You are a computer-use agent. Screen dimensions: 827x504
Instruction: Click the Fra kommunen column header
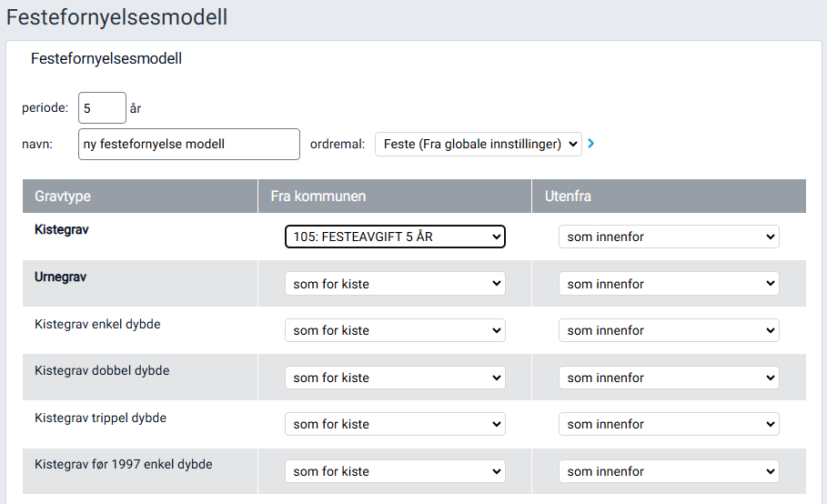point(318,197)
